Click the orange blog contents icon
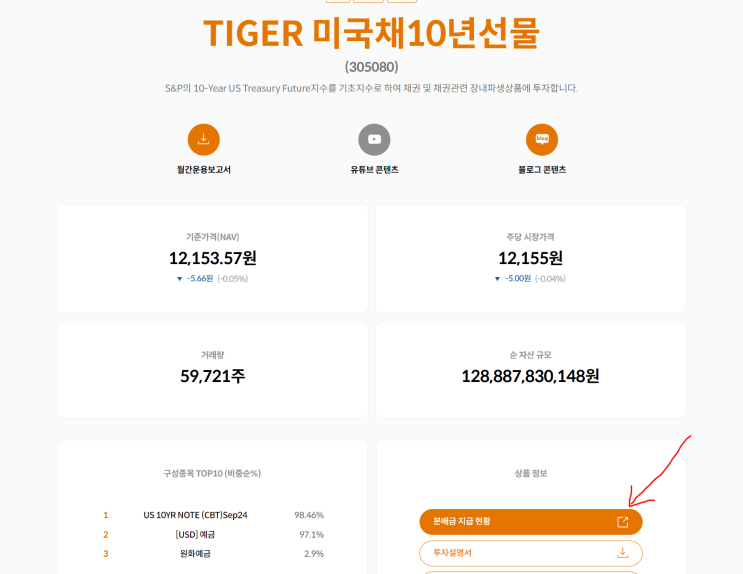Viewport: 743px width, 574px height. coord(542,139)
